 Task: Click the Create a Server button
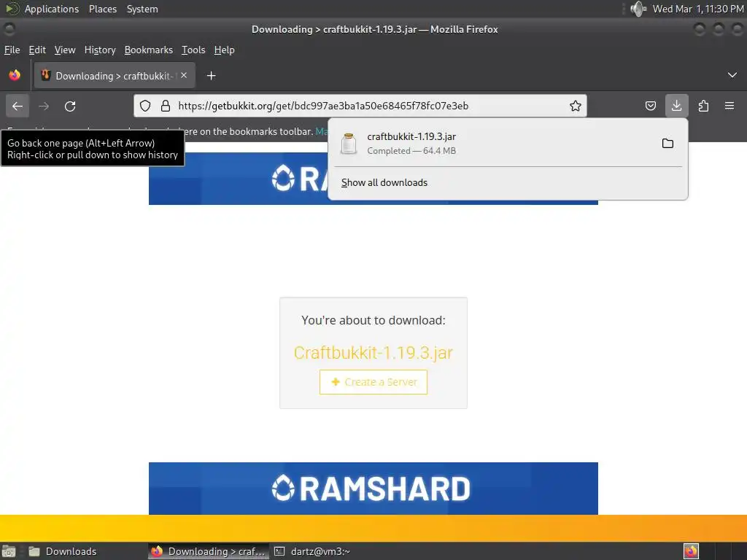pos(373,382)
